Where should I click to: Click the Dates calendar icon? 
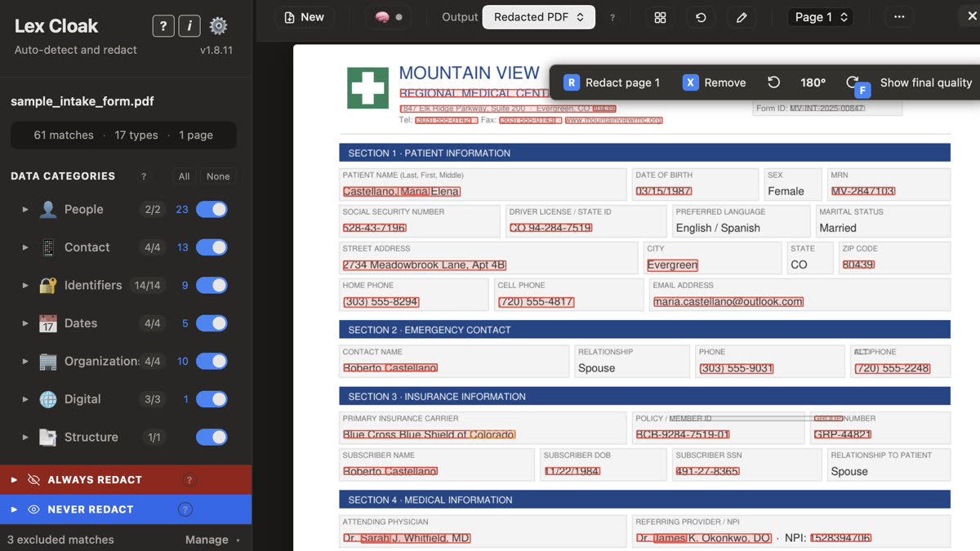48,323
